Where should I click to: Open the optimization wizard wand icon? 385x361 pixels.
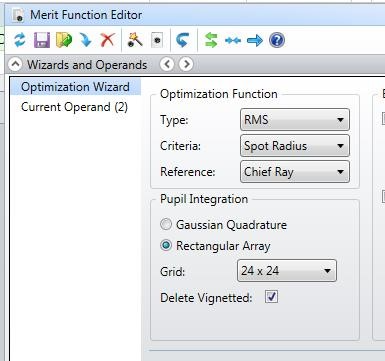(x=135, y=40)
